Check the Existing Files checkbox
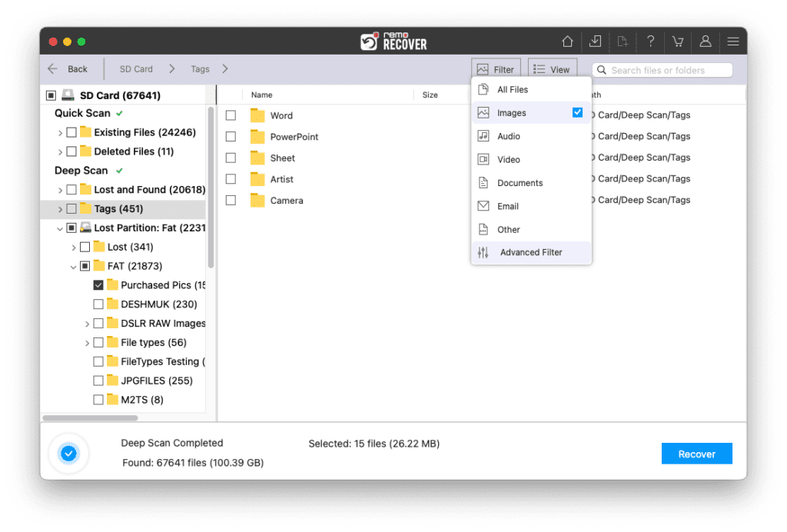 point(71,132)
